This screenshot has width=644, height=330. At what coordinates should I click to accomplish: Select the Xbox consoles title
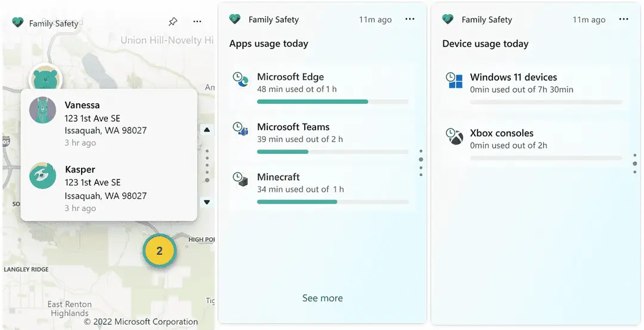click(502, 133)
